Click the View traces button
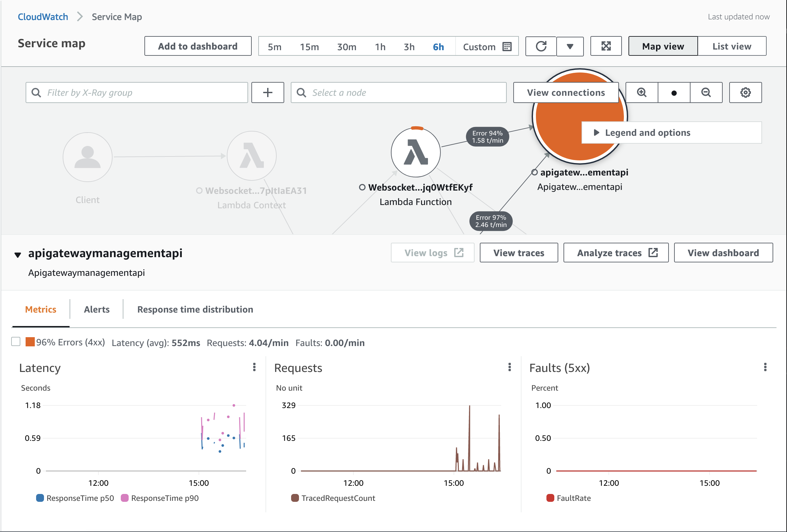The image size is (787, 532). click(x=519, y=253)
